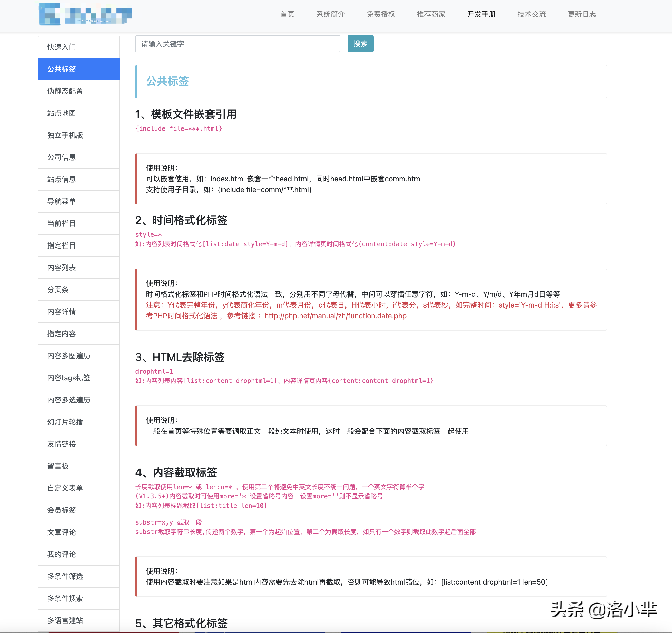Open 内容列表 sidebar entry

[x=79, y=268]
